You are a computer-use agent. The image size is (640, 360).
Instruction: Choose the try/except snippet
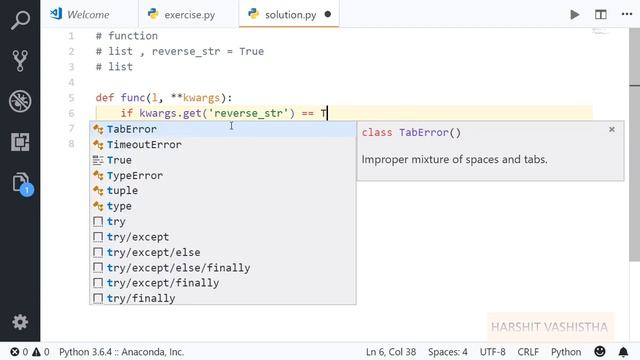pyautogui.click(x=223, y=237)
